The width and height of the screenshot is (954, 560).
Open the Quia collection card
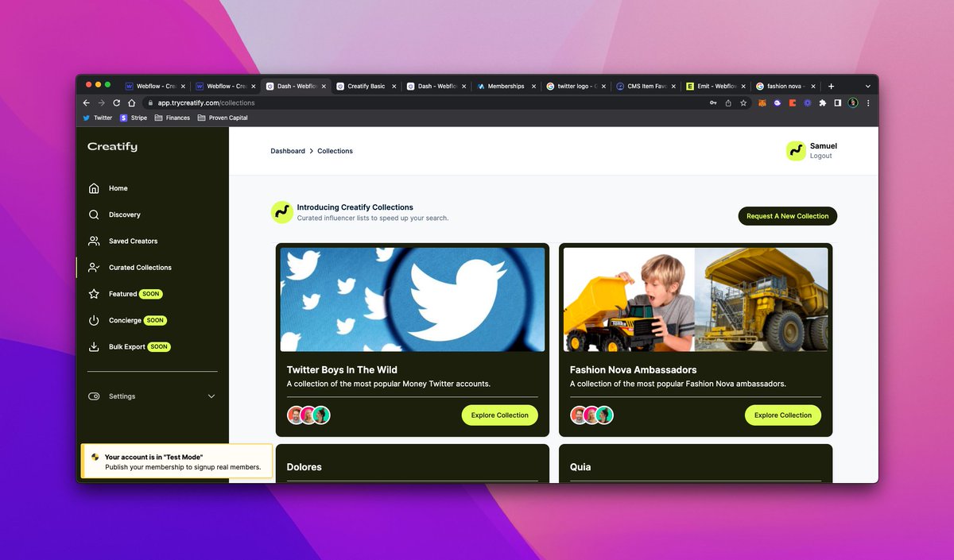pos(696,463)
